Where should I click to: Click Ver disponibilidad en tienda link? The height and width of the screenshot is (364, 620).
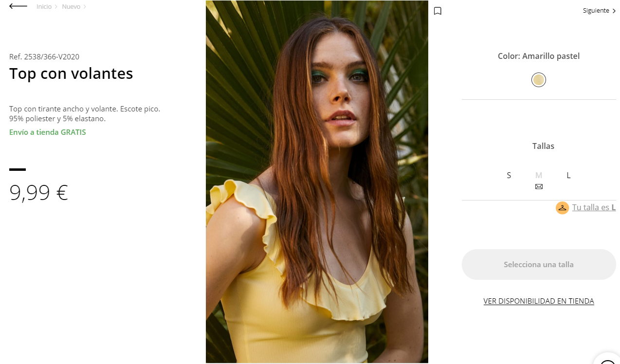[x=539, y=301]
